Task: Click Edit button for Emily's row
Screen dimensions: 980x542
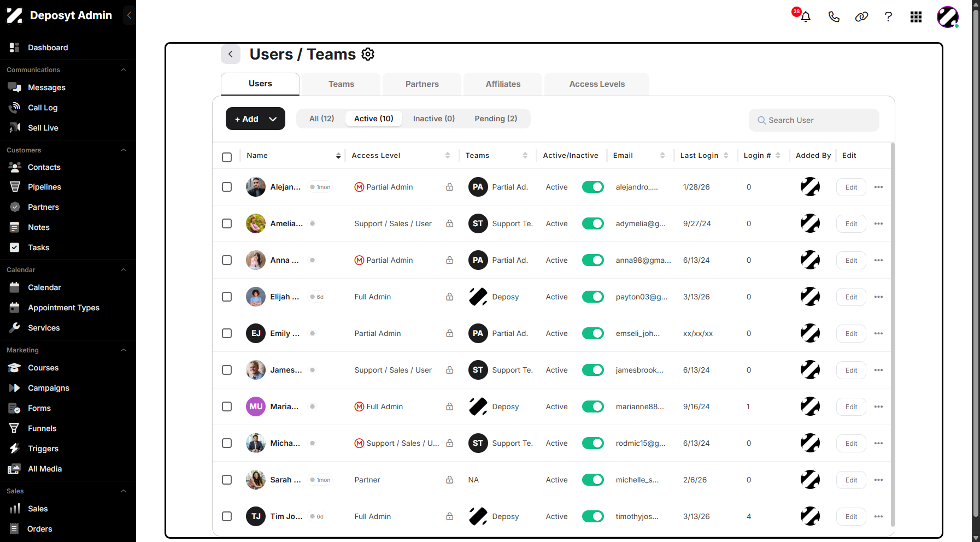Action: tap(851, 333)
